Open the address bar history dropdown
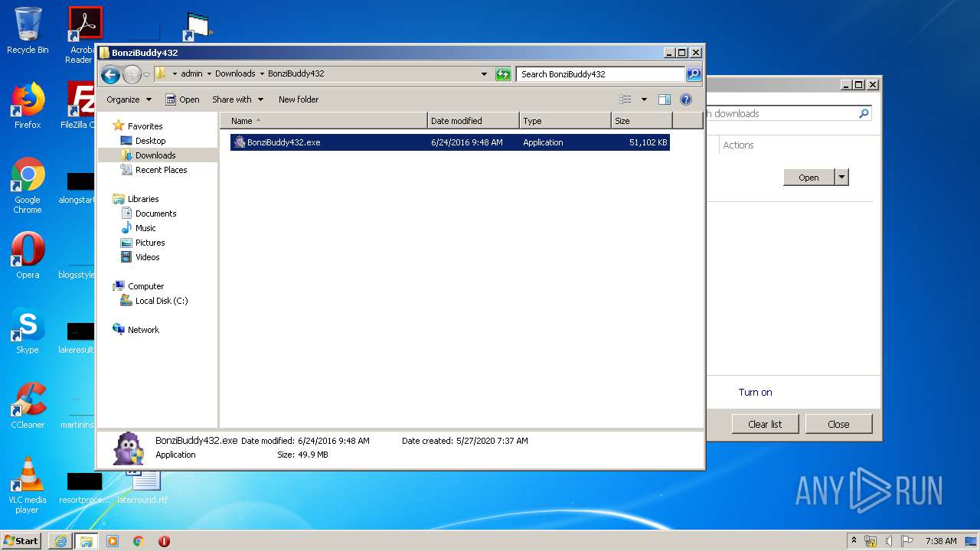This screenshot has width=980, height=551. coord(484,74)
